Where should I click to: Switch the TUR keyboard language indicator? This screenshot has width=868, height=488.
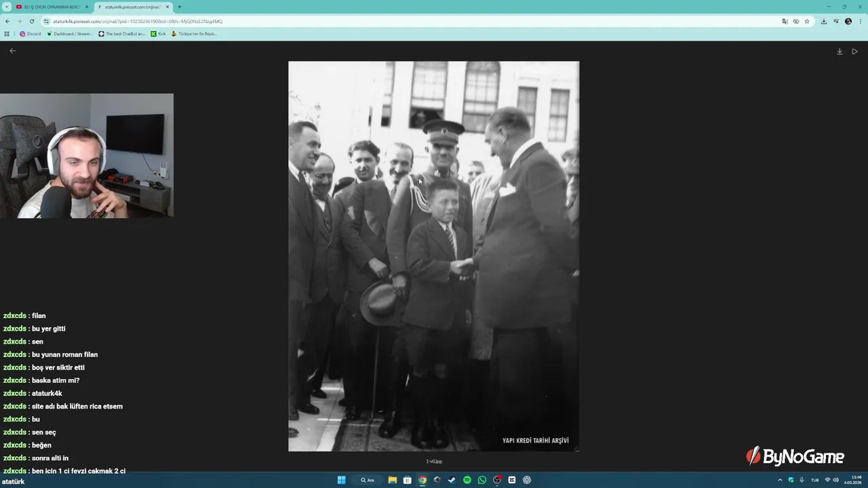(x=815, y=480)
